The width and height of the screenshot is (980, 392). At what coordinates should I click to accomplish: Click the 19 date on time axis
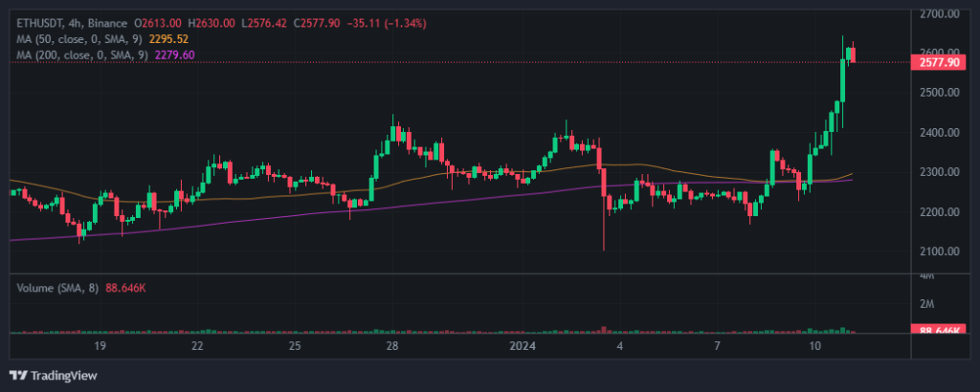tap(100, 344)
